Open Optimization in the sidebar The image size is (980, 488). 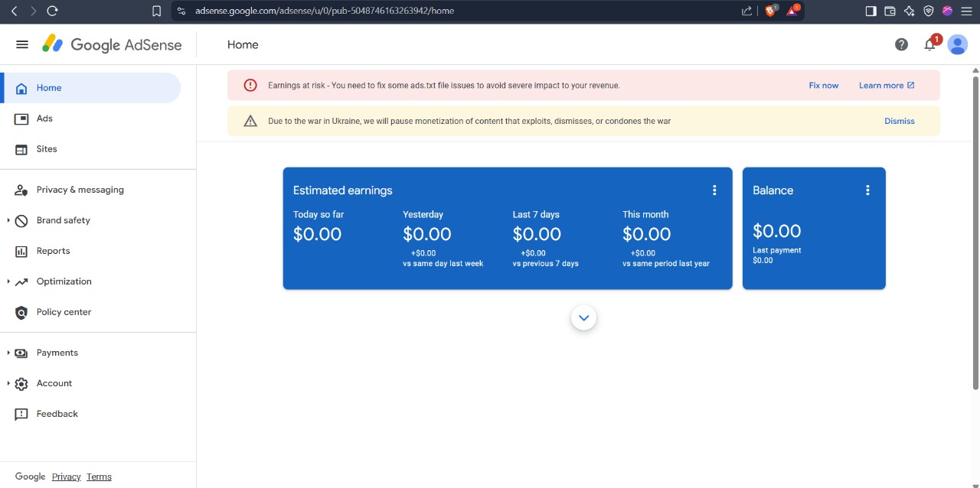coord(90,281)
